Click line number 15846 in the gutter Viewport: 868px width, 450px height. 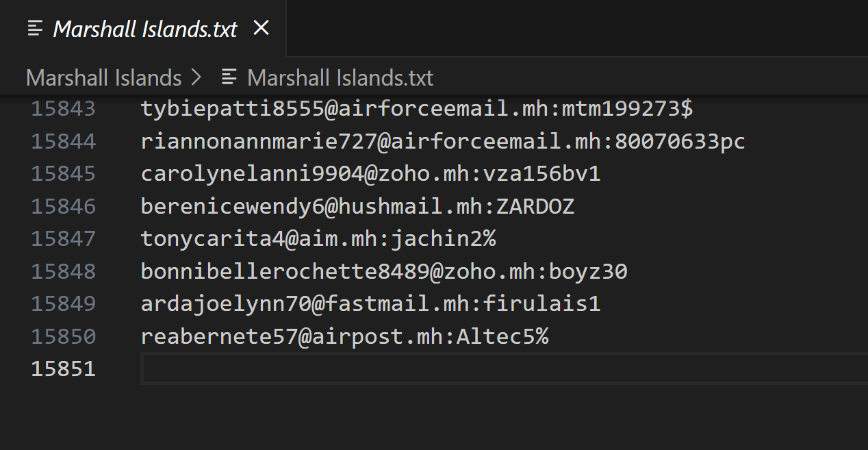(x=64, y=206)
